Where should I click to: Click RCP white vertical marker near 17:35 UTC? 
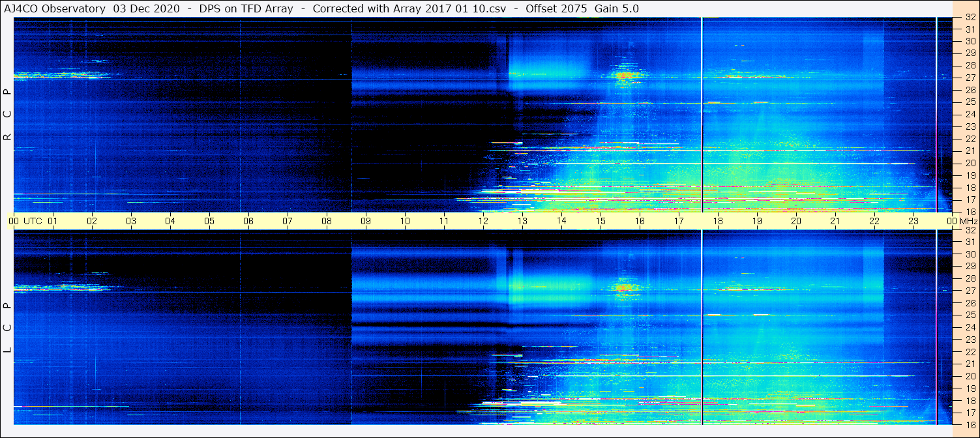tap(702, 114)
